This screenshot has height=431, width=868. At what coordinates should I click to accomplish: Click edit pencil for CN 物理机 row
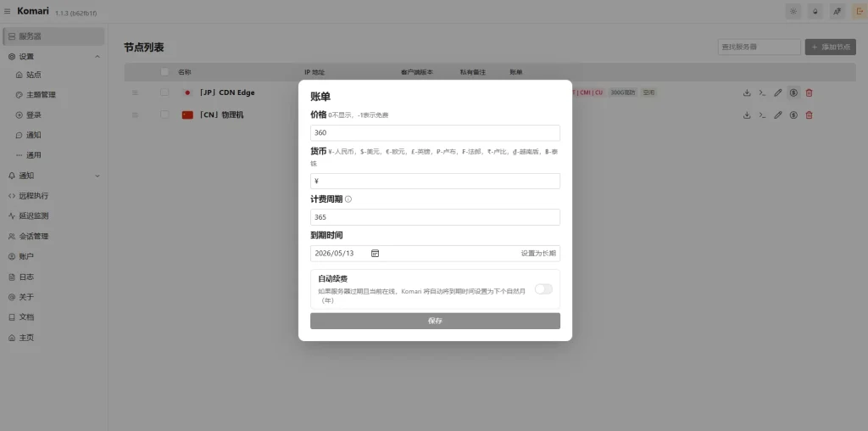coord(778,115)
